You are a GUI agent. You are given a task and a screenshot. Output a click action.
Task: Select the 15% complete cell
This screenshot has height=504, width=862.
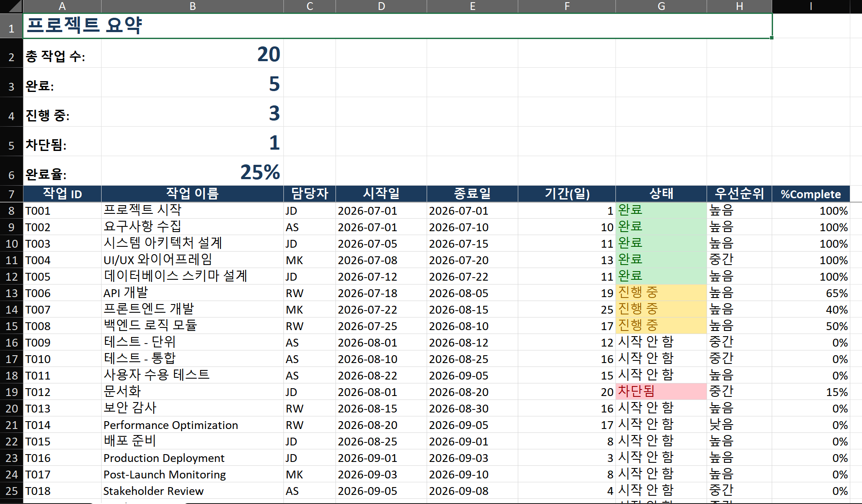[x=811, y=392]
